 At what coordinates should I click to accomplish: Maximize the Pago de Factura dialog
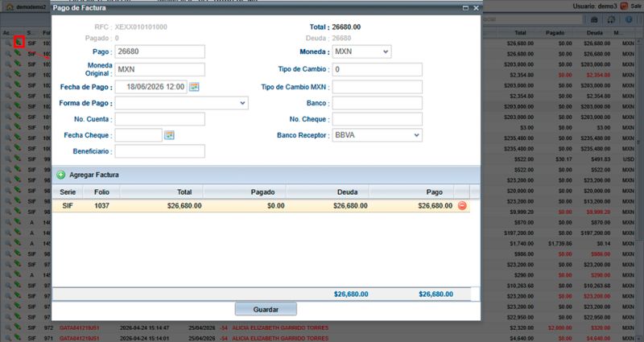(x=465, y=8)
